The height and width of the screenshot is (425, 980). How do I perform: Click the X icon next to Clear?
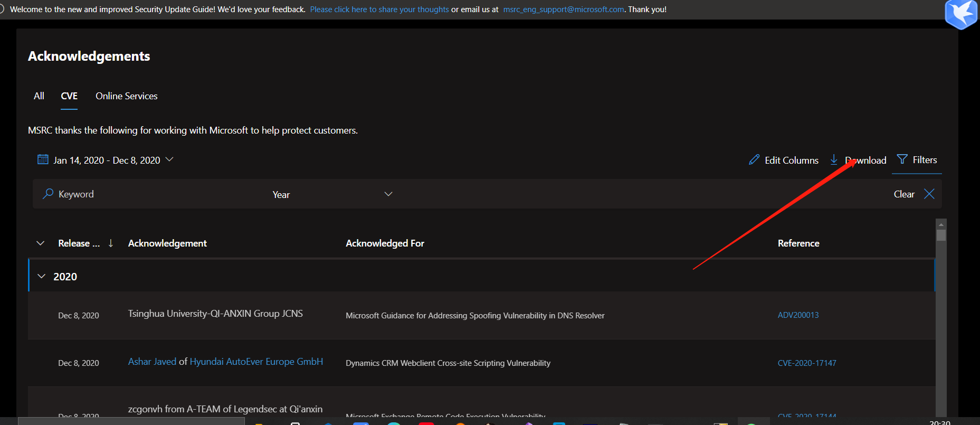929,194
